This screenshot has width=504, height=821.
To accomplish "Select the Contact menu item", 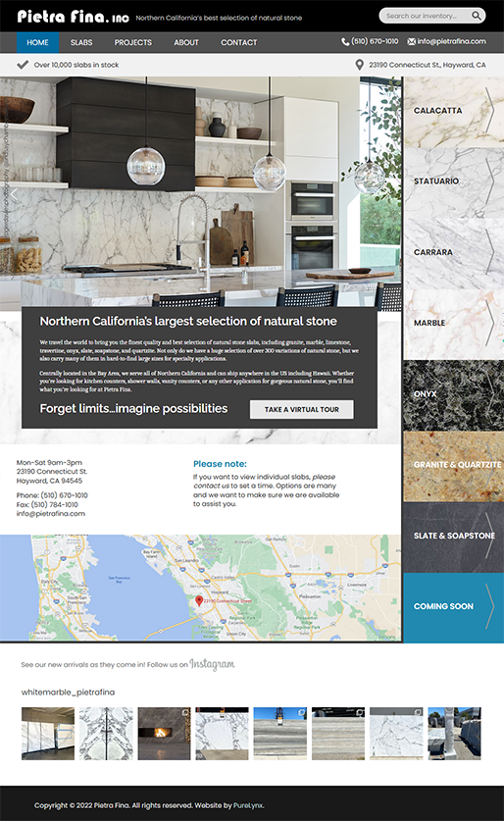I will click(x=238, y=42).
